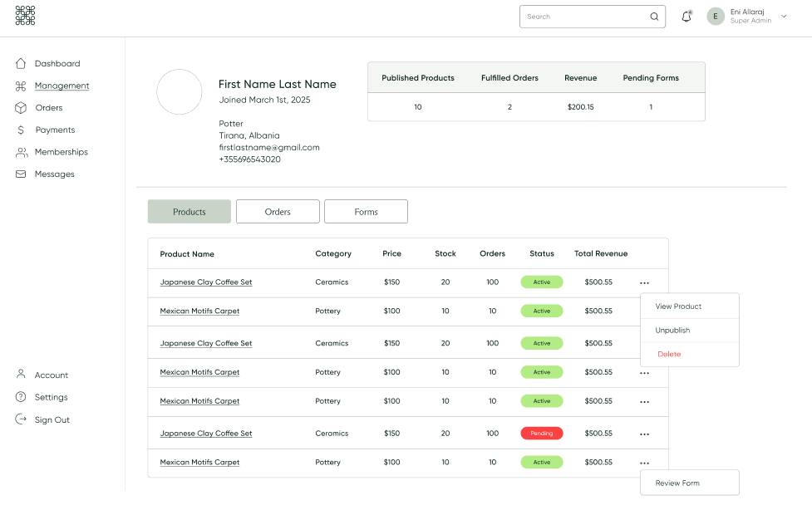Click the Sign Out arrow icon
The image size is (812, 505).
(20, 419)
